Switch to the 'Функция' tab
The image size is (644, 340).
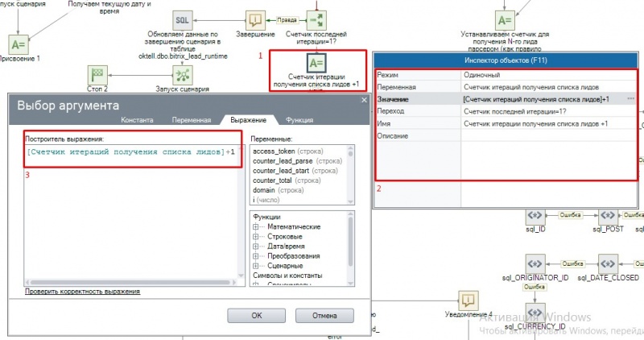pos(299,120)
